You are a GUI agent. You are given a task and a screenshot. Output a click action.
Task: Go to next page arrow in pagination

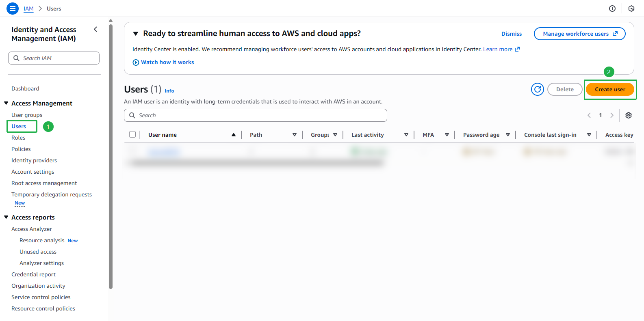[x=612, y=115]
